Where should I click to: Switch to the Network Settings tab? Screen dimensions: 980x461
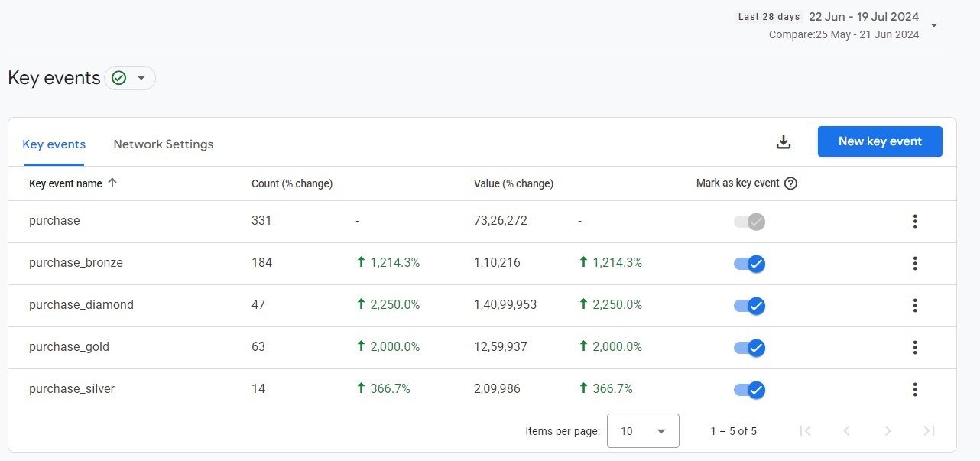(163, 144)
